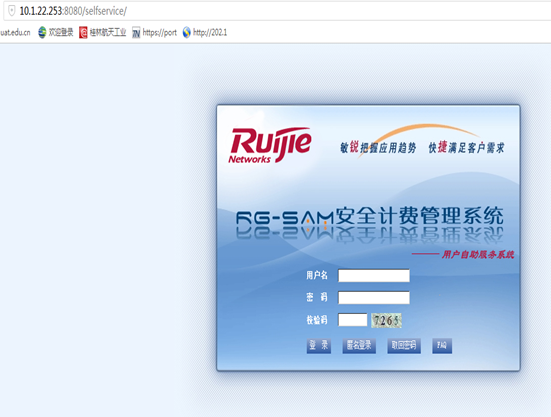
Task: Click the 用户名 username input field
Action: pos(374,276)
